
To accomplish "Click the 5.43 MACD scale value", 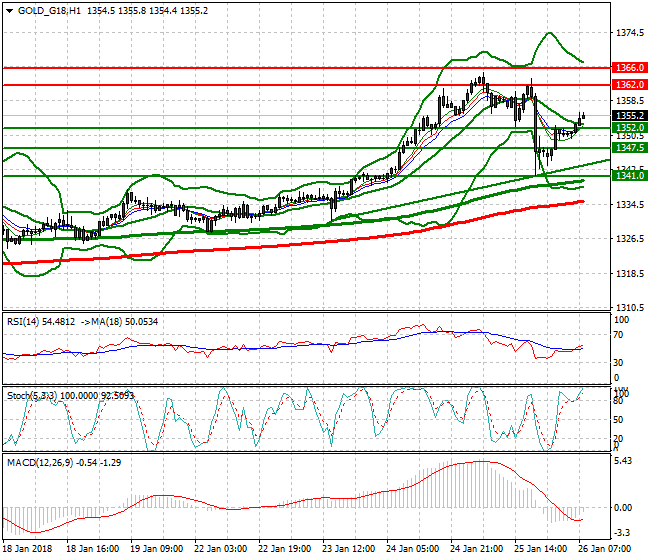I will (x=624, y=461).
